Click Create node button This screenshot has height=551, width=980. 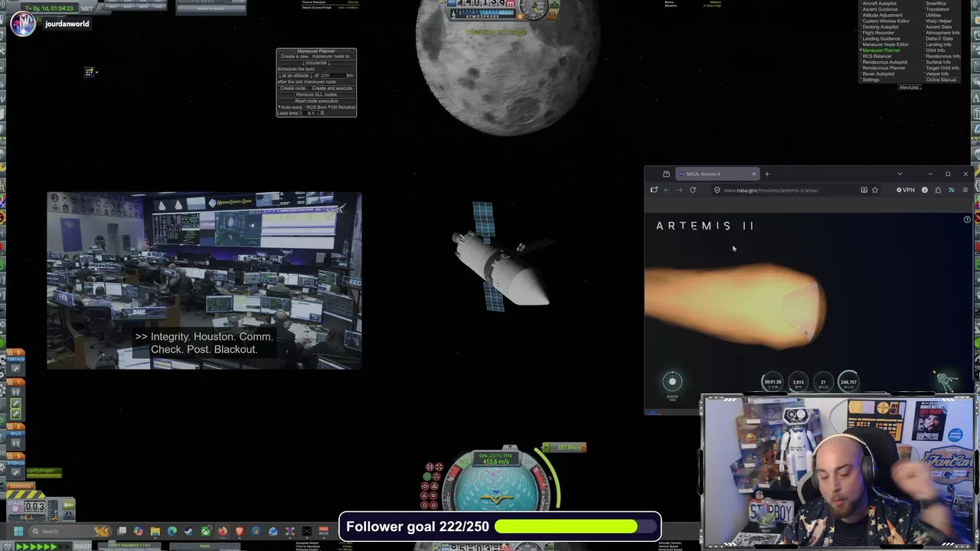click(x=293, y=88)
